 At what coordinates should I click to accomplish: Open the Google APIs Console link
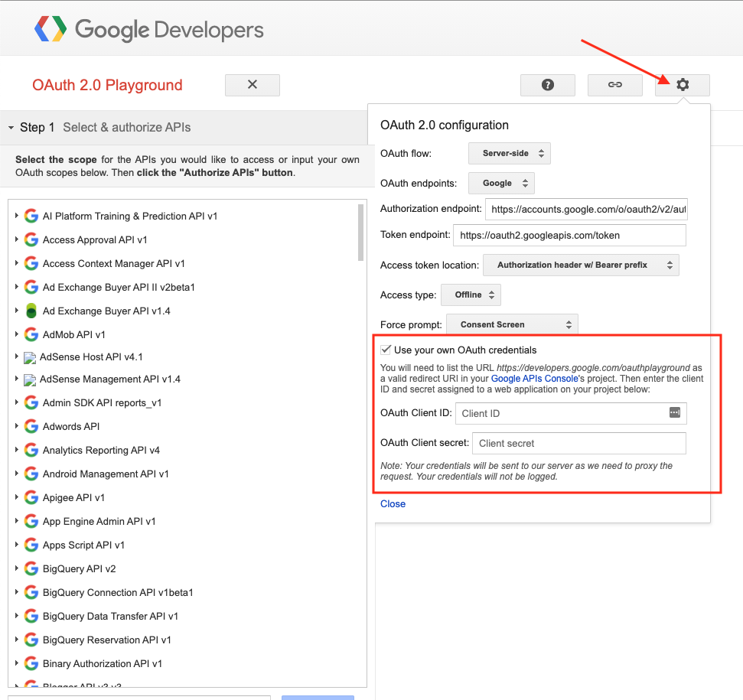[x=535, y=379]
